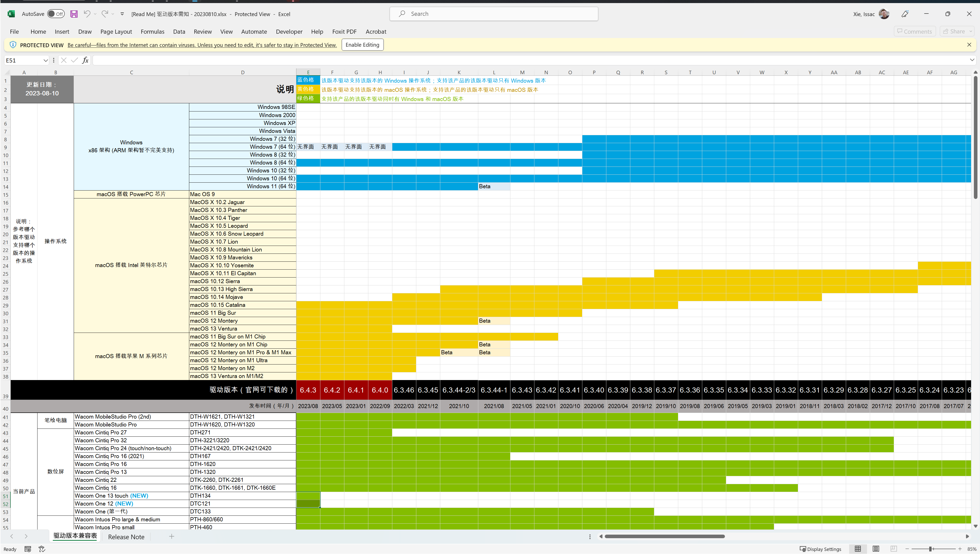Click the yellow legend swatch 黄色格
The width and height of the screenshot is (980, 554).
click(308, 89)
